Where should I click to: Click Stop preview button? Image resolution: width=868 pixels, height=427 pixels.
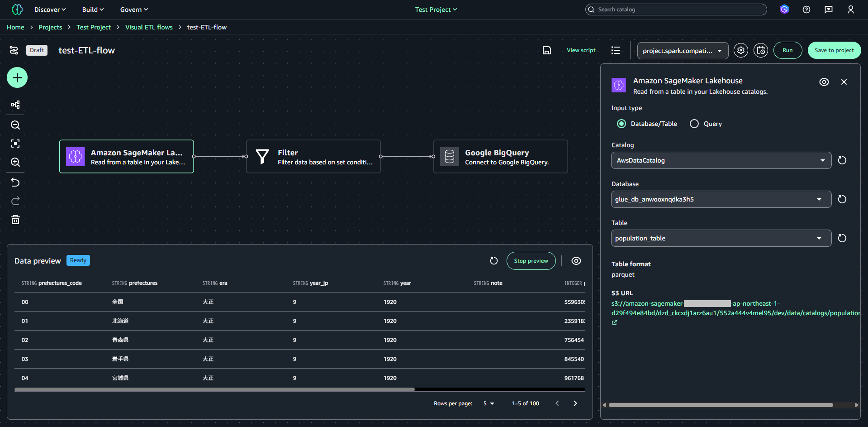531,261
